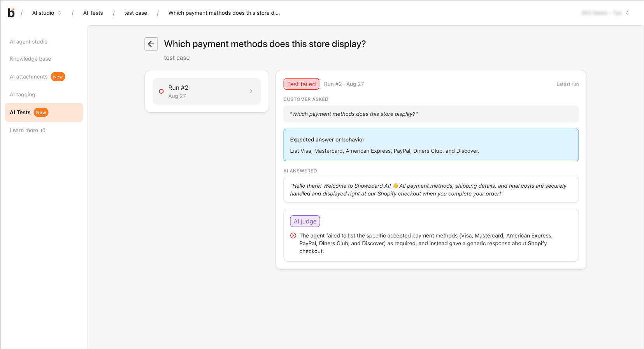Click the New badge beside AI attachments
The height and width of the screenshot is (349, 644).
(x=58, y=77)
